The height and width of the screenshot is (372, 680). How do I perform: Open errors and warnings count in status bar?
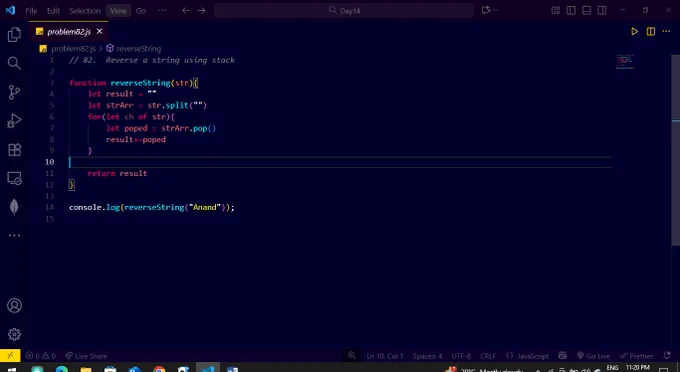coord(41,356)
